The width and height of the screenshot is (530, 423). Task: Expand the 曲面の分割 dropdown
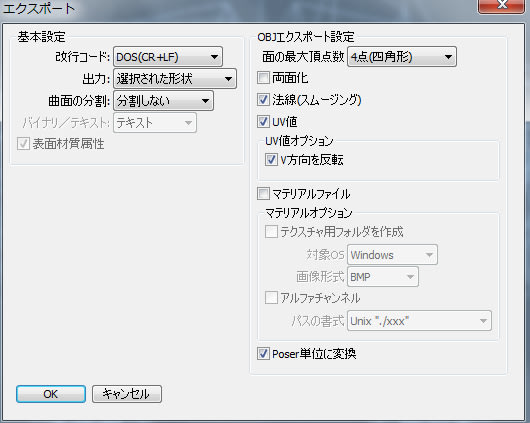(x=163, y=101)
